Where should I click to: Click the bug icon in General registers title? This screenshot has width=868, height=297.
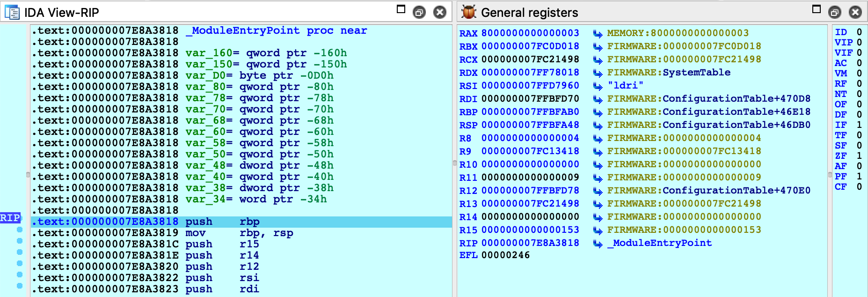pyautogui.click(x=468, y=12)
